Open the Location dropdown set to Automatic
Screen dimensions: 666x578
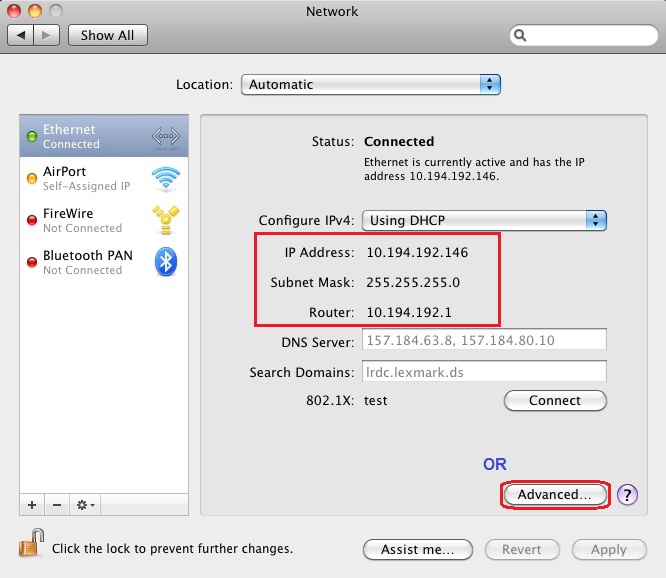tap(370, 85)
